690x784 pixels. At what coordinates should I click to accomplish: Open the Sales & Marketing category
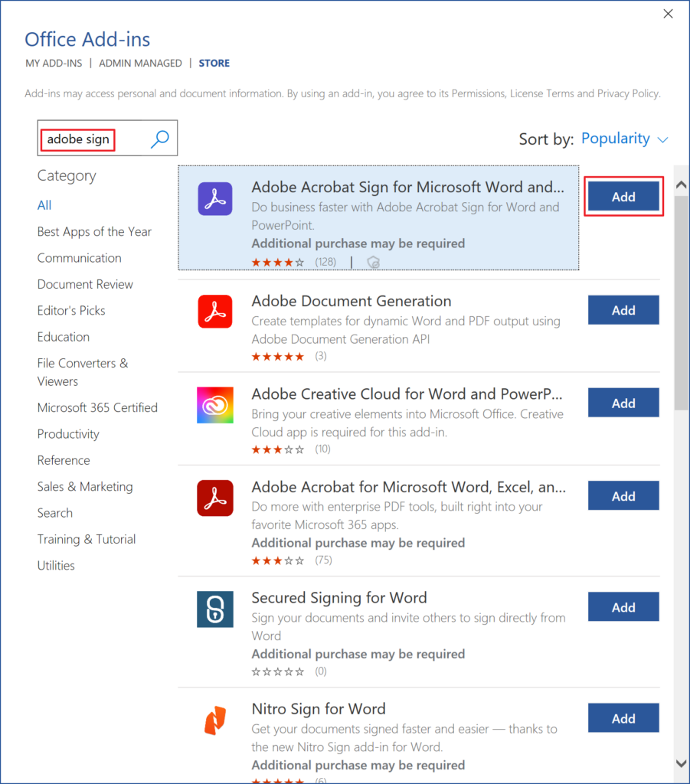[86, 486]
